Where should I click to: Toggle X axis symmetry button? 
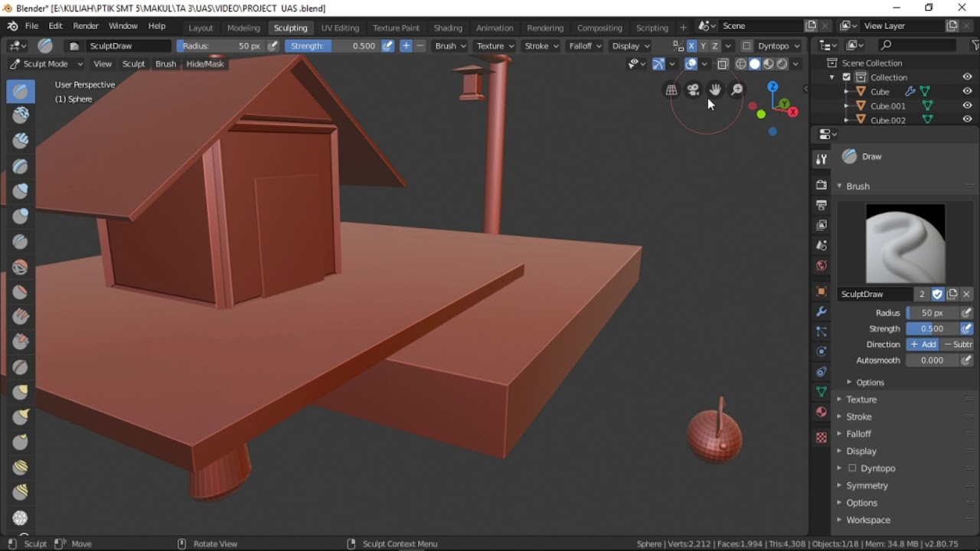[x=691, y=46]
